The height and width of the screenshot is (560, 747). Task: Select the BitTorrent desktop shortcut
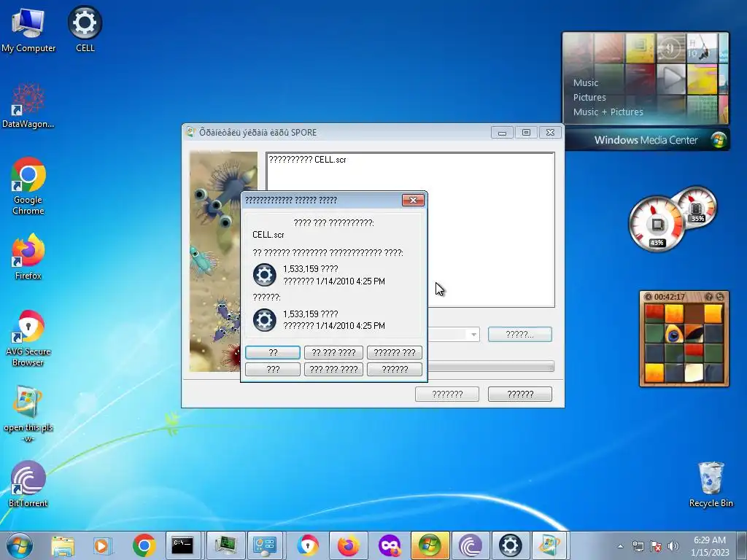[x=28, y=484]
